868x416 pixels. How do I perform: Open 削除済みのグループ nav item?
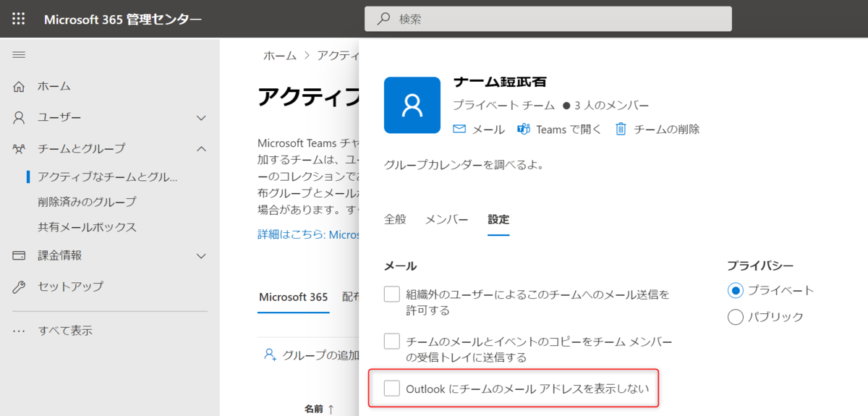[87, 201]
